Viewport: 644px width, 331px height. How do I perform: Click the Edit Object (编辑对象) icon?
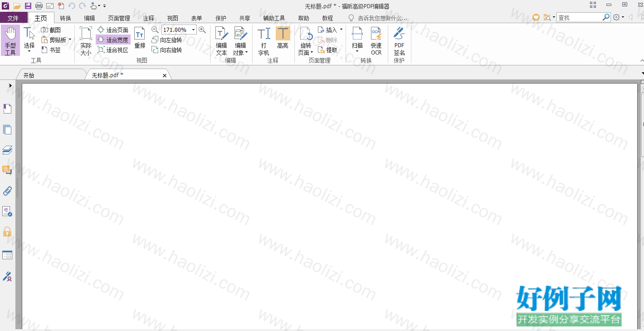240,34
